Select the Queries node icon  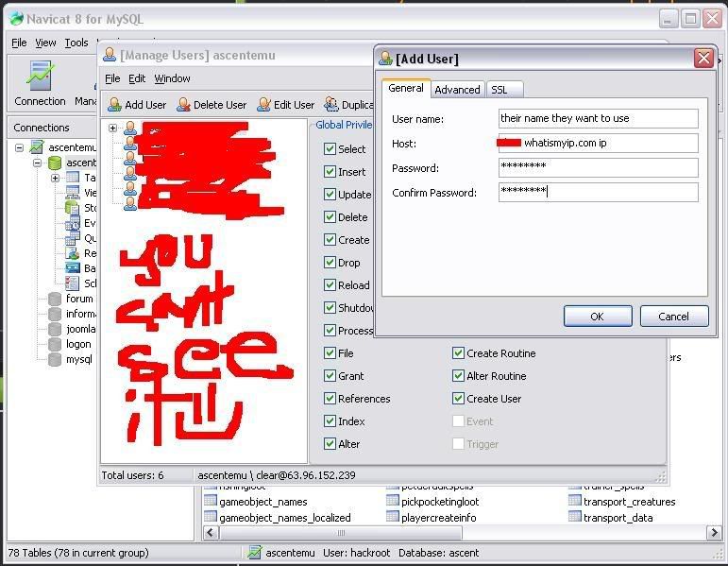tap(73, 238)
